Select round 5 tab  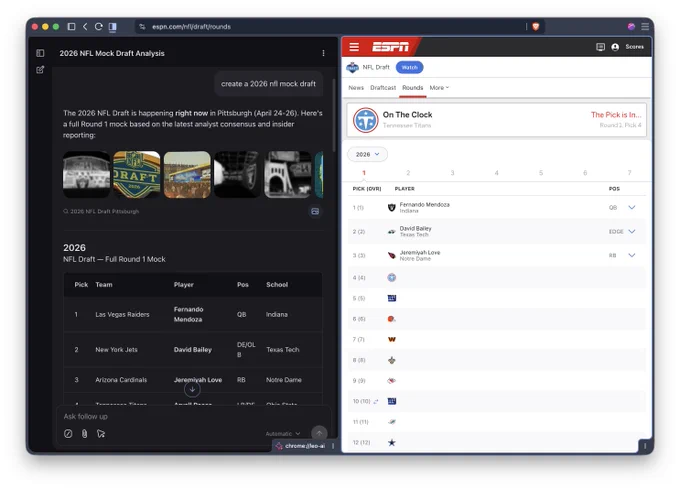click(x=541, y=173)
